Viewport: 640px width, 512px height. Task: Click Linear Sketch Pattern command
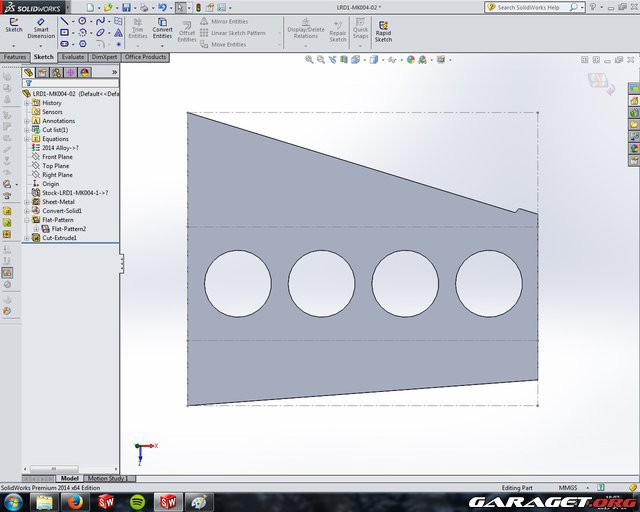232,32
